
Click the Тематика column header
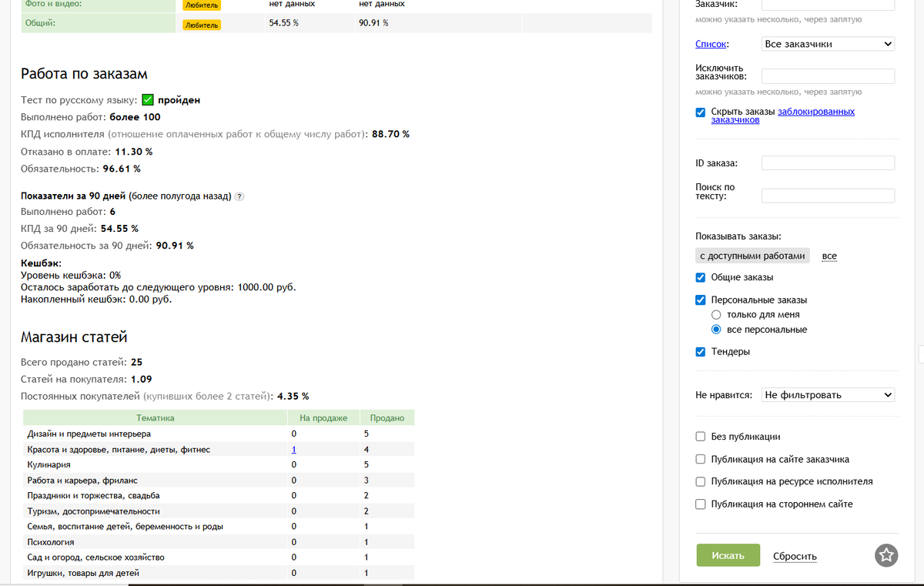[x=156, y=417]
